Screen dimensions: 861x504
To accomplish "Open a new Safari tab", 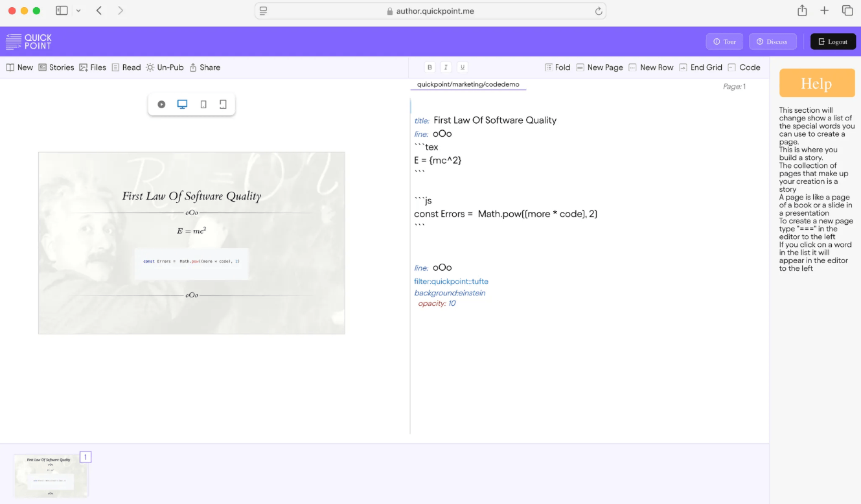I will click(x=824, y=10).
